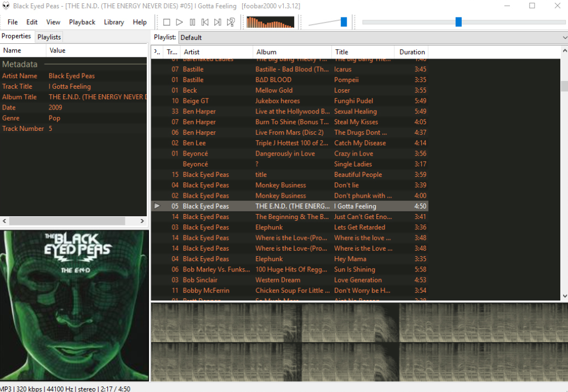Select Bob Sinclair's Love Generation track
The image size is (568, 392).
point(289,280)
